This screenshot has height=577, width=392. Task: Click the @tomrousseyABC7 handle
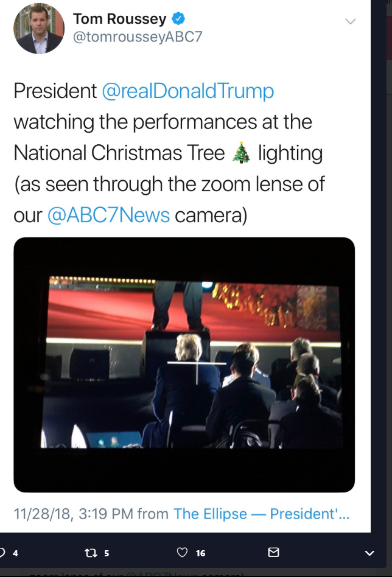click(x=138, y=37)
